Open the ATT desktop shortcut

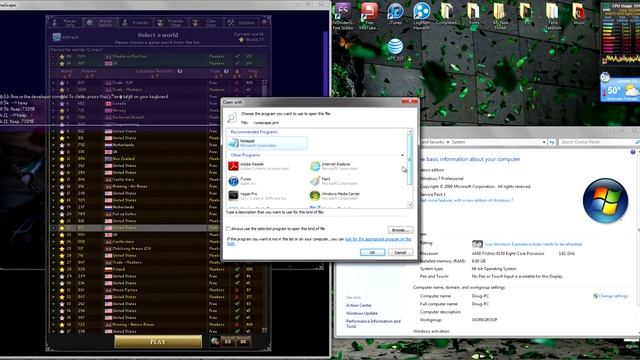tap(395, 50)
